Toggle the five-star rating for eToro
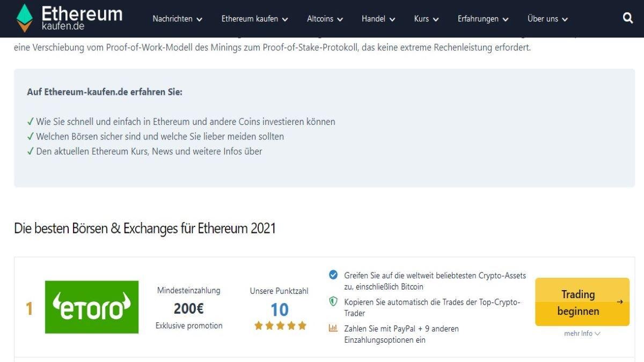The image size is (644, 362). point(280,324)
